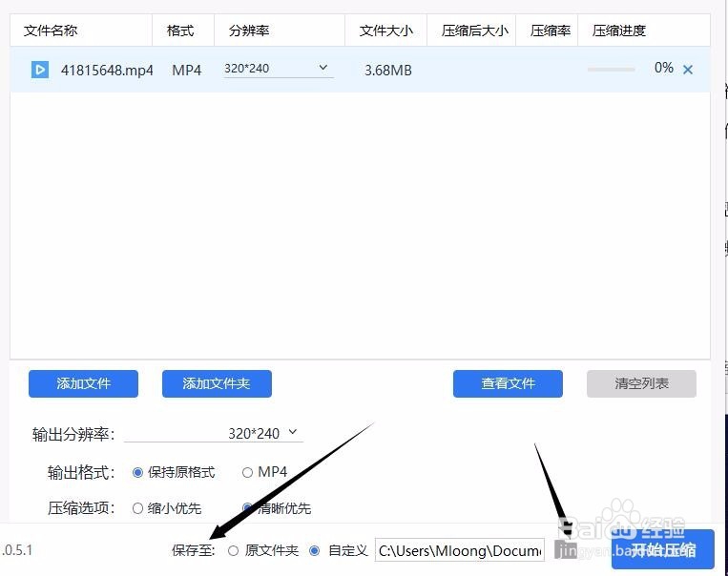The image size is (728, 576).
Task: Click the 41815648.mp4 file name
Action: 107,70
